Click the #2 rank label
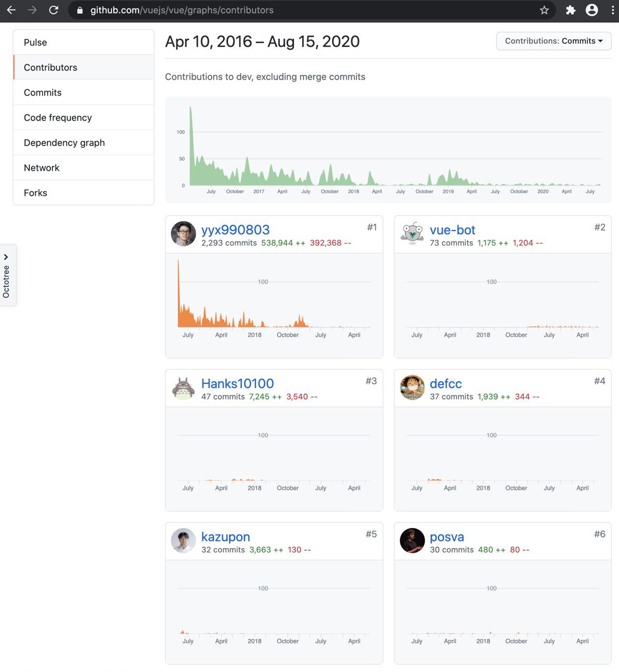The height and width of the screenshot is (672, 619). 600,227
